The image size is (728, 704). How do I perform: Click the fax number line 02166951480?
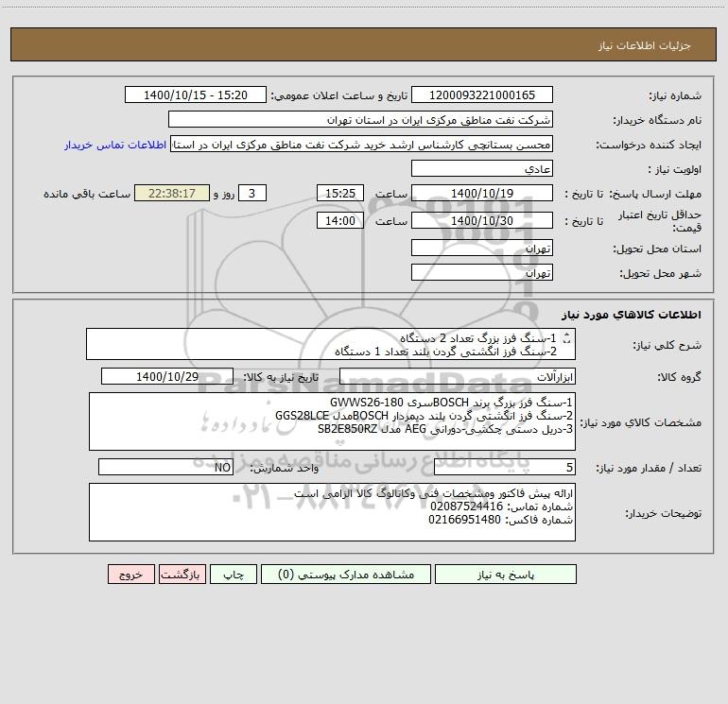pos(500,520)
